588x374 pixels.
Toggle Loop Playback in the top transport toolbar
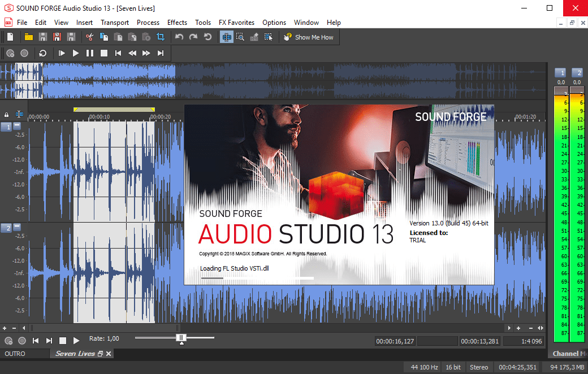[x=43, y=53]
